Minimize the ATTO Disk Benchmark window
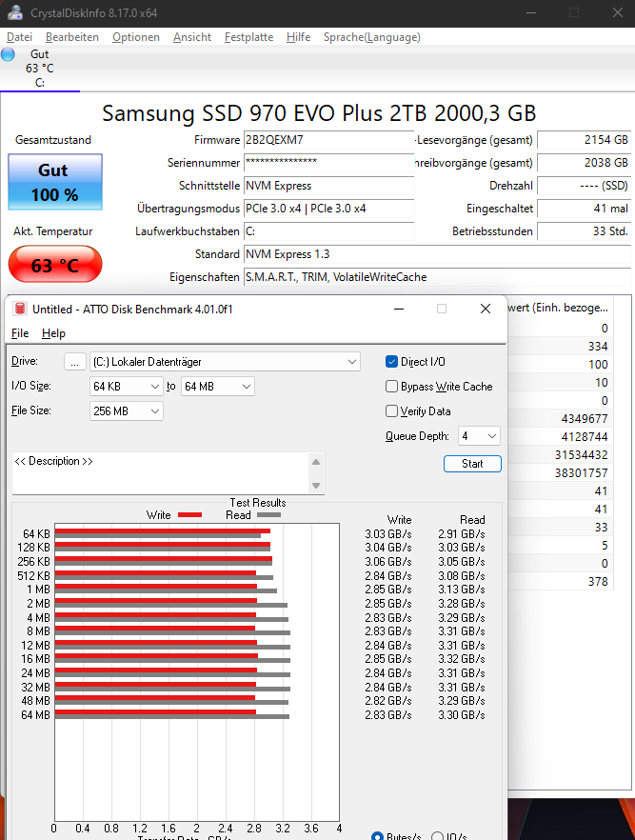This screenshot has height=840, width=635. click(399, 309)
